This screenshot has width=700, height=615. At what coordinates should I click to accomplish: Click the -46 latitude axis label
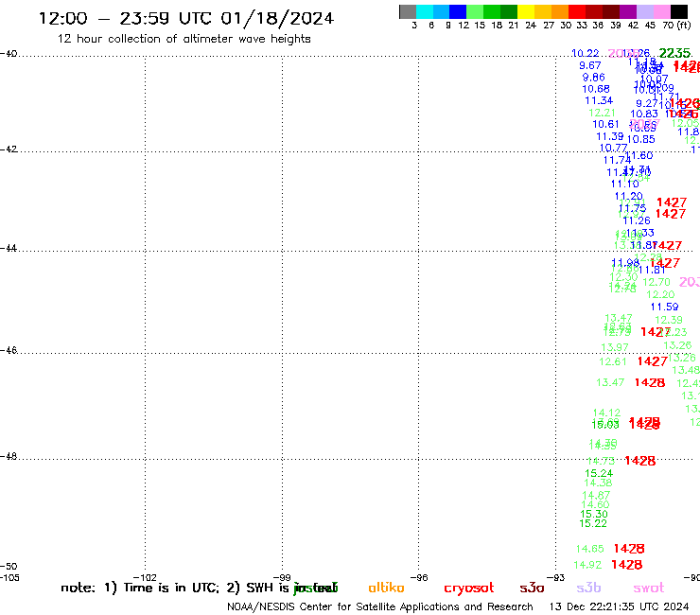click(x=9, y=350)
